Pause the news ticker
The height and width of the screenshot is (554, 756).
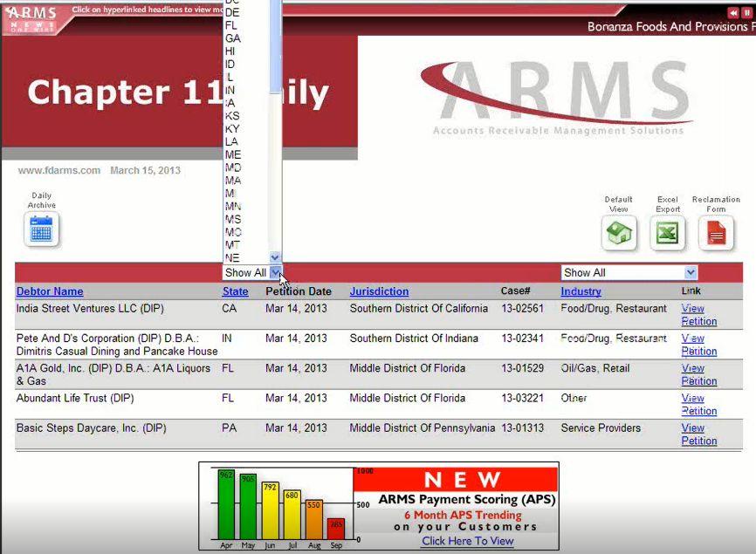pos(746,13)
